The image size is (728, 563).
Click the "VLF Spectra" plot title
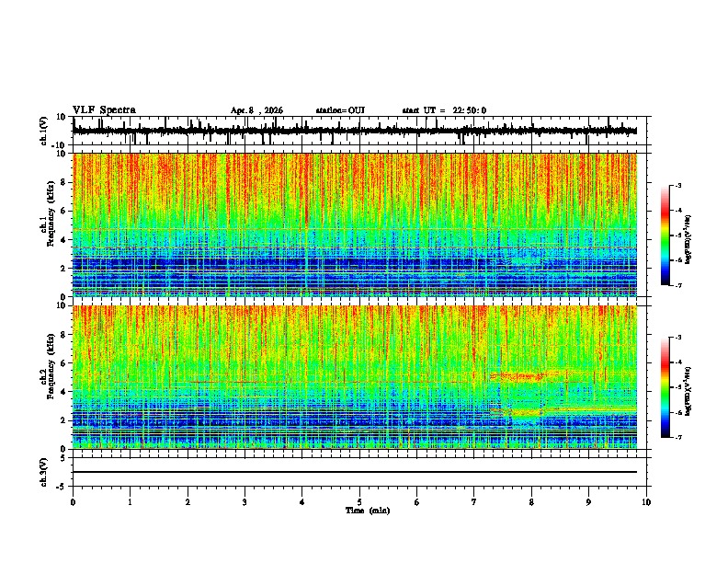[x=104, y=110]
